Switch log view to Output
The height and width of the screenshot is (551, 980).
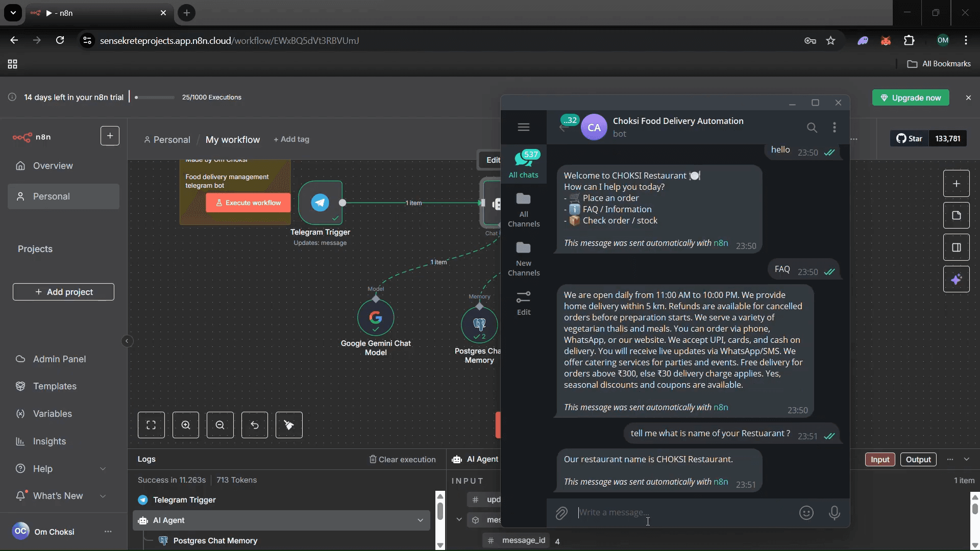[918, 459]
